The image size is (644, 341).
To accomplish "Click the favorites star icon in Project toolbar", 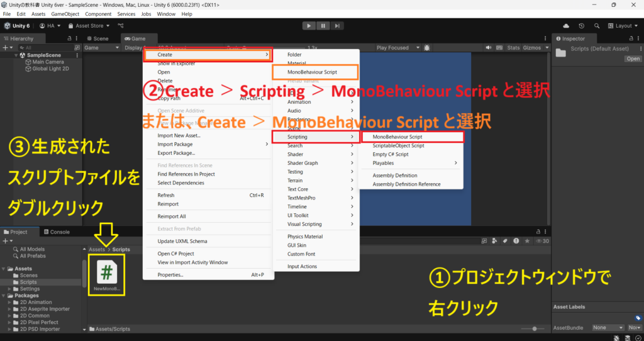I will pyautogui.click(x=527, y=241).
